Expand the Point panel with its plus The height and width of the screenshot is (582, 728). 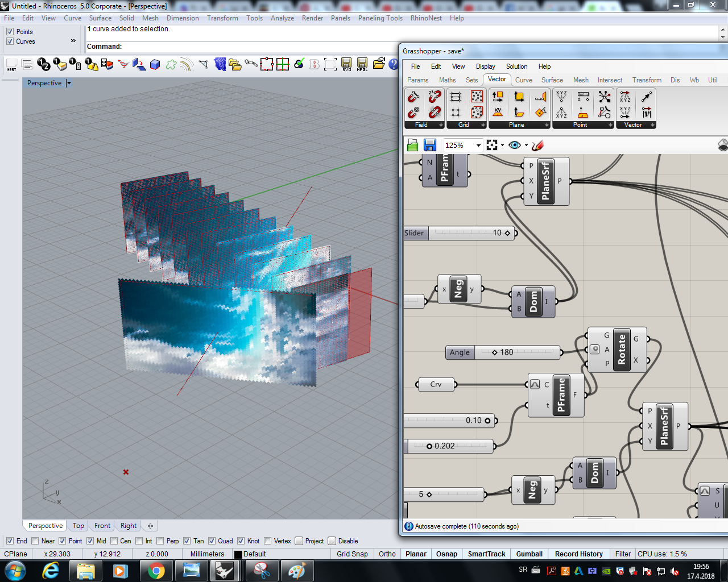610,125
